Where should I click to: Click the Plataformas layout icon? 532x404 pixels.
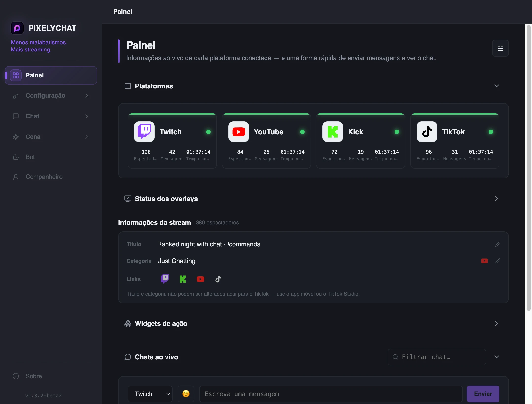point(128,86)
